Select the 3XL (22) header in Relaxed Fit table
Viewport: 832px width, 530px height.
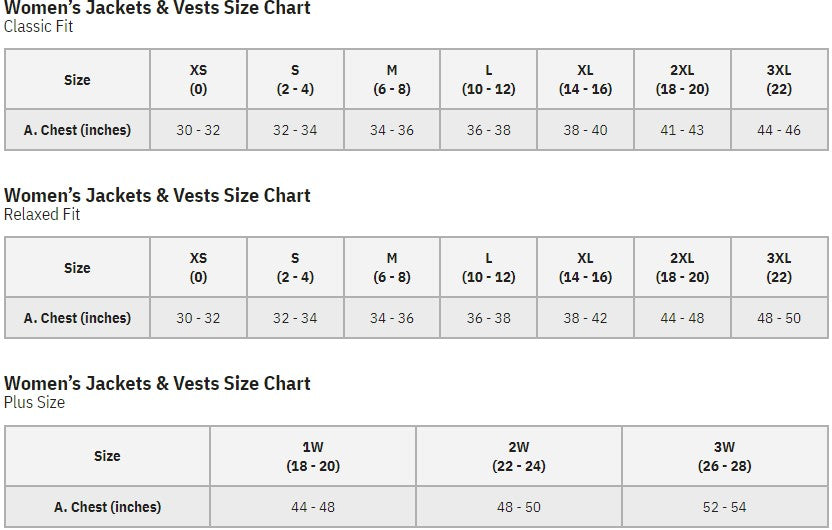(779, 268)
